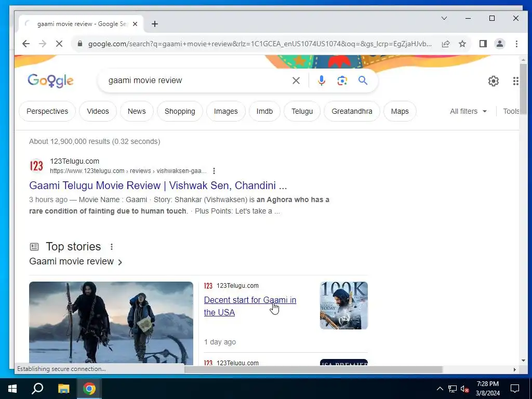Open more options for the 123Telugu result
The width and height of the screenshot is (532, 399).
214,170
